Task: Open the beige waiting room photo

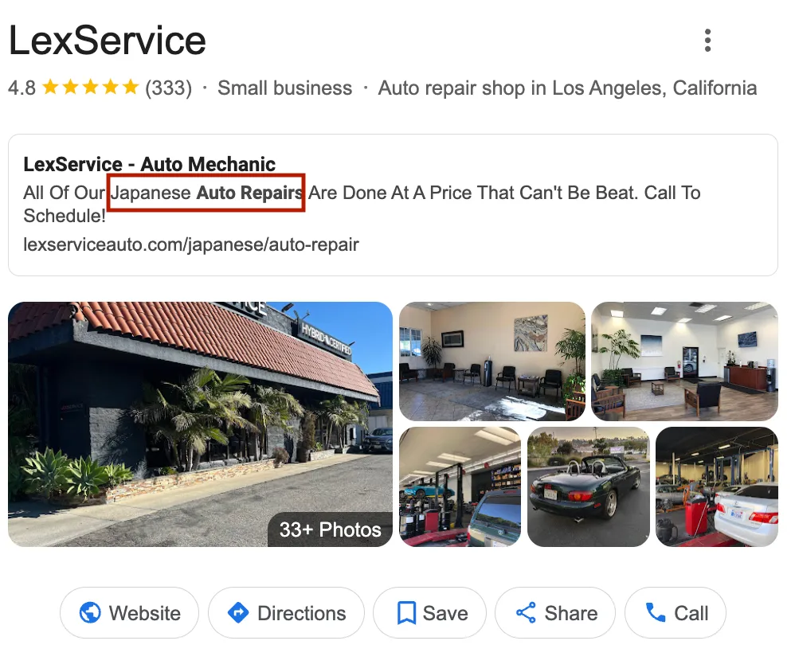Action: click(x=491, y=361)
